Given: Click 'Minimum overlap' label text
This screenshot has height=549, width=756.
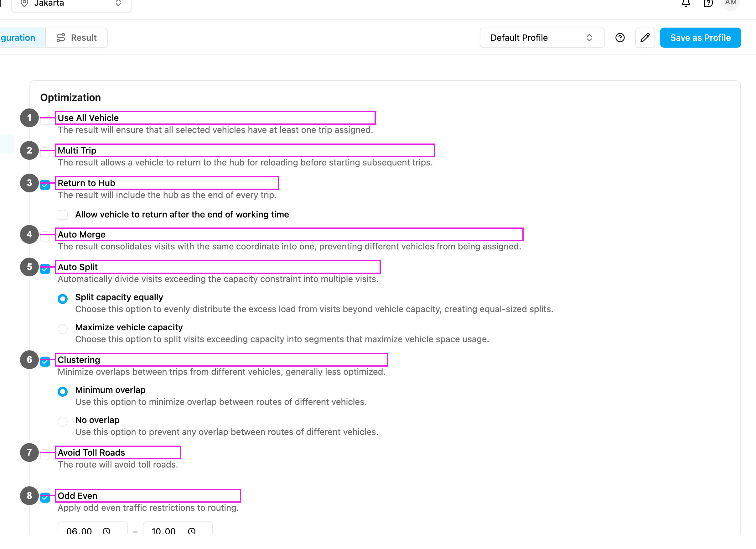Looking at the screenshot, I should pos(110,390).
